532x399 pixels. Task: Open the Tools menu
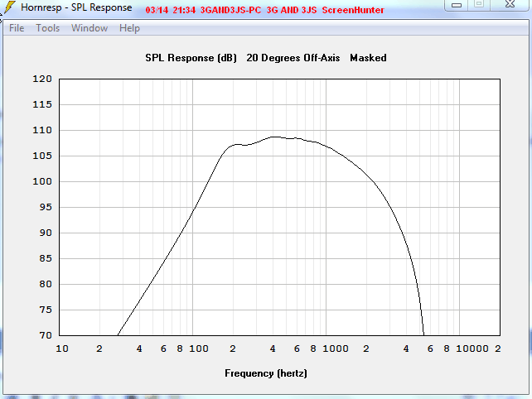pos(48,28)
